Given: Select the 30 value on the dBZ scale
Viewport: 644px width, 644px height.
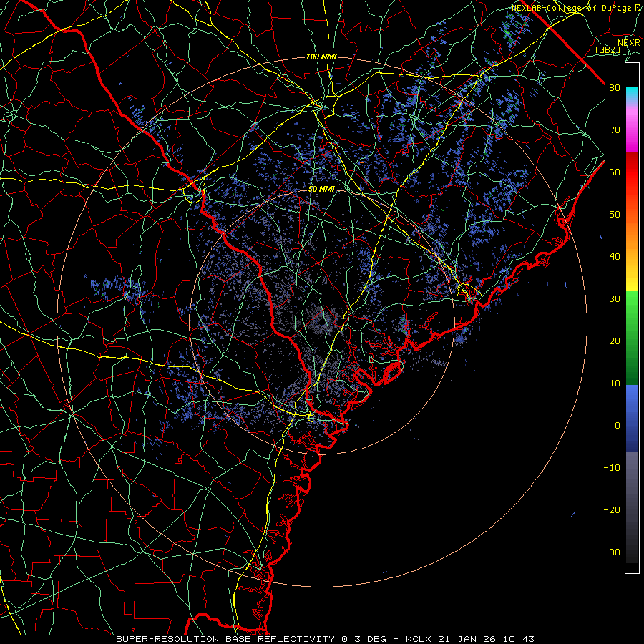Looking at the screenshot, I should pos(615,298).
